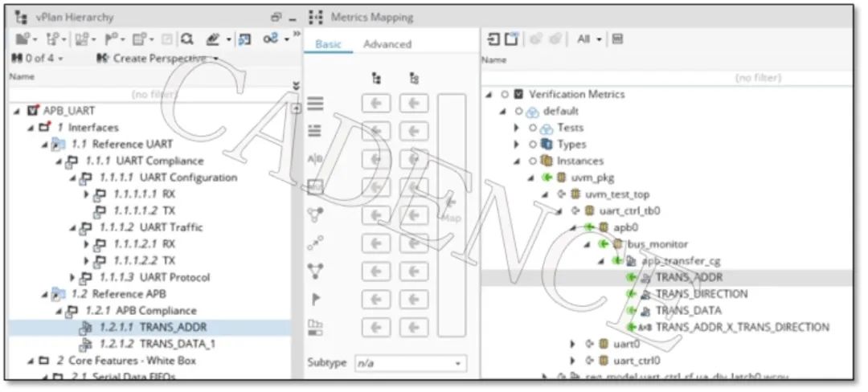Viewport: 868px width, 392px height.
Task: Switch to the Advanced tab
Action: tap(387, 44)
